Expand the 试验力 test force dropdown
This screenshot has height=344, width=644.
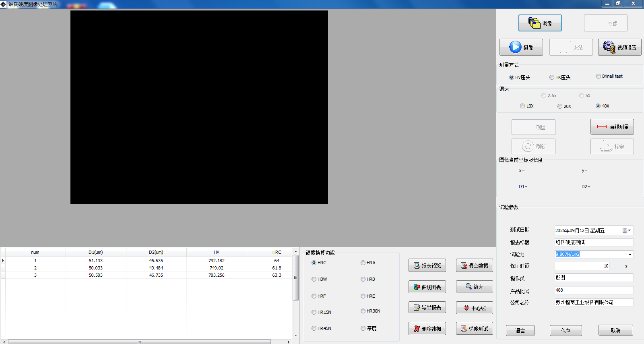tap(630, 254)
